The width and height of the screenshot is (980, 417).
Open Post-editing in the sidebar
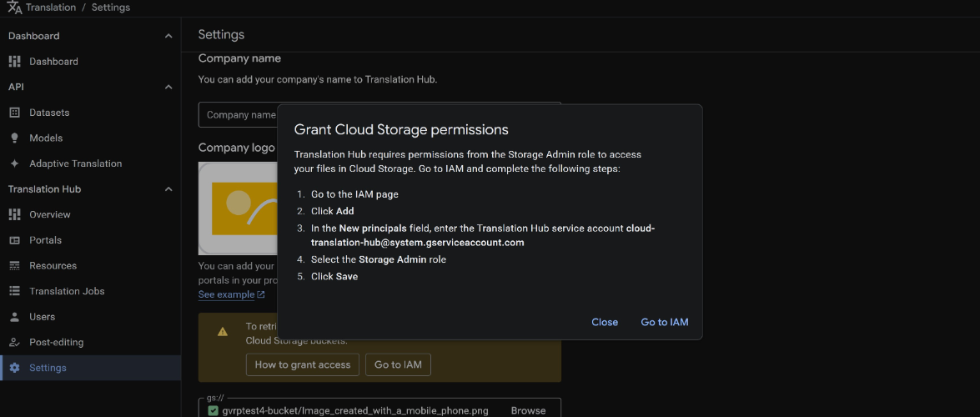91,343
